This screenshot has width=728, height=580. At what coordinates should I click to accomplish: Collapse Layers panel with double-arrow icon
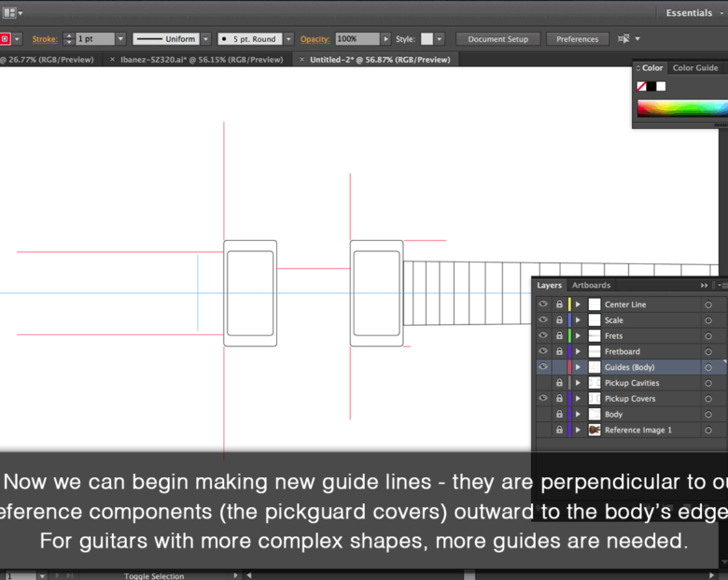[705, 286]
